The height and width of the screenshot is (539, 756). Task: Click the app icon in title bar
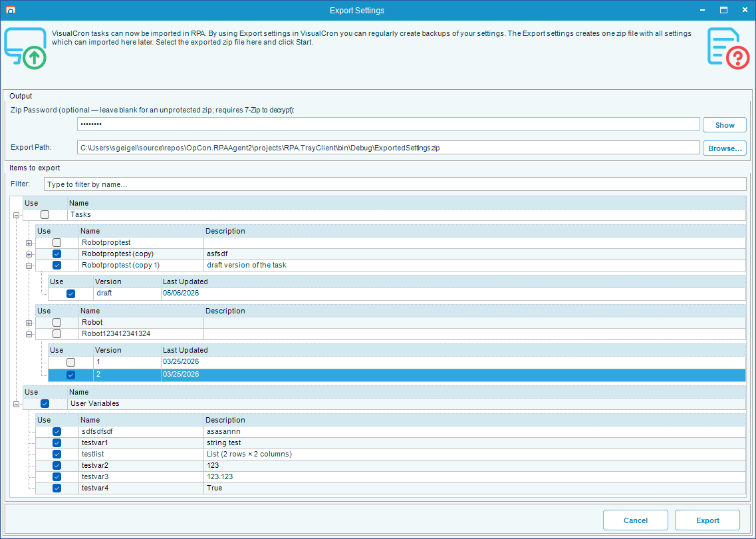click(10, 10)
